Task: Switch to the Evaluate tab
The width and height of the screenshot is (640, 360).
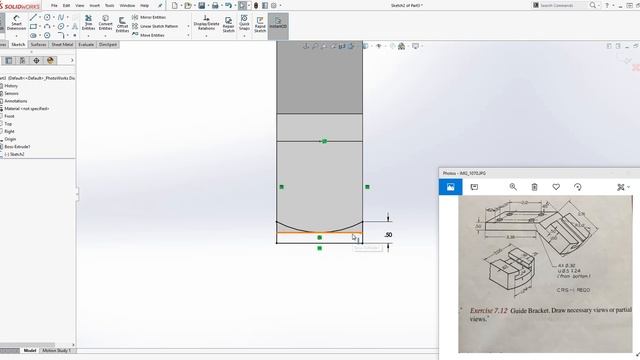Action: pos(86,44)
